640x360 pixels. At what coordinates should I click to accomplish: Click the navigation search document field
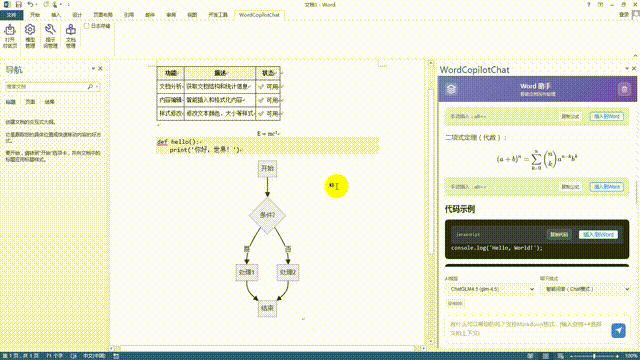tap(46, 87)
